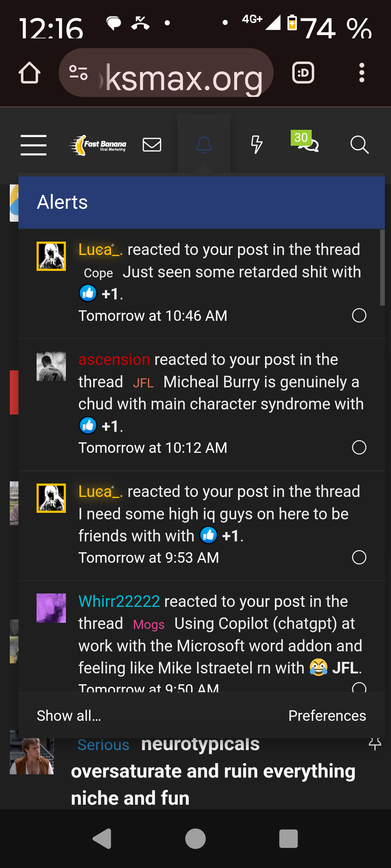This screenshot has height=868, width=391.
Task: Mark Luca_'s Cope thread alert as read
Action: (x=360, y=315)
